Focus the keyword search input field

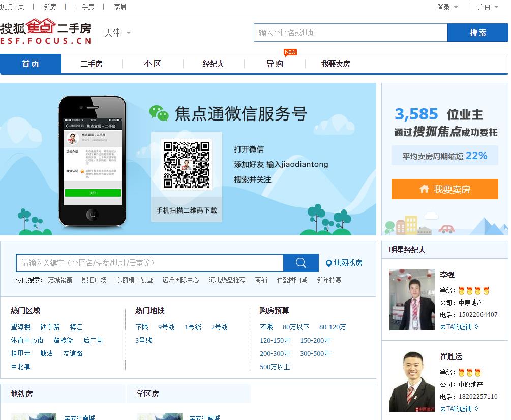149,263
